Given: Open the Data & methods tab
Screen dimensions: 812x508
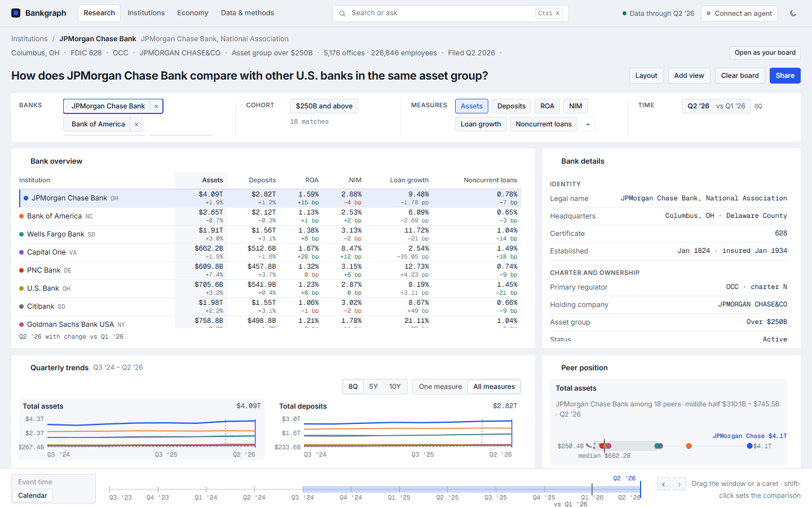Looking at the screenshot, I should click(248, 13).
